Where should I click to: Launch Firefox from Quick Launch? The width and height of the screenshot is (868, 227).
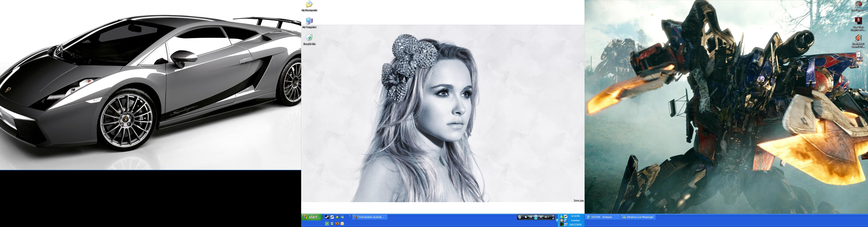click(x=337, y=224)
